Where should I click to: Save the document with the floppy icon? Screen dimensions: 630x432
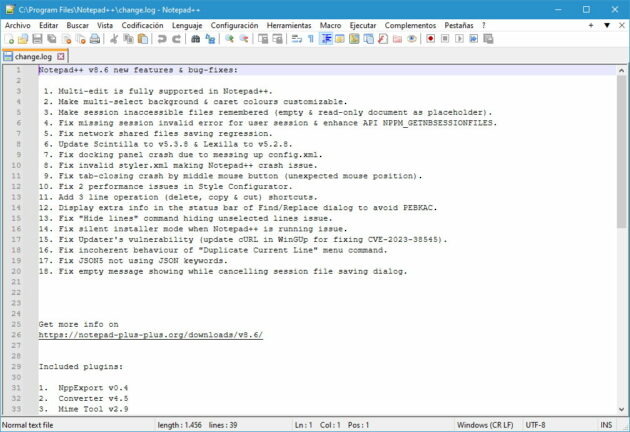[38, 39]
